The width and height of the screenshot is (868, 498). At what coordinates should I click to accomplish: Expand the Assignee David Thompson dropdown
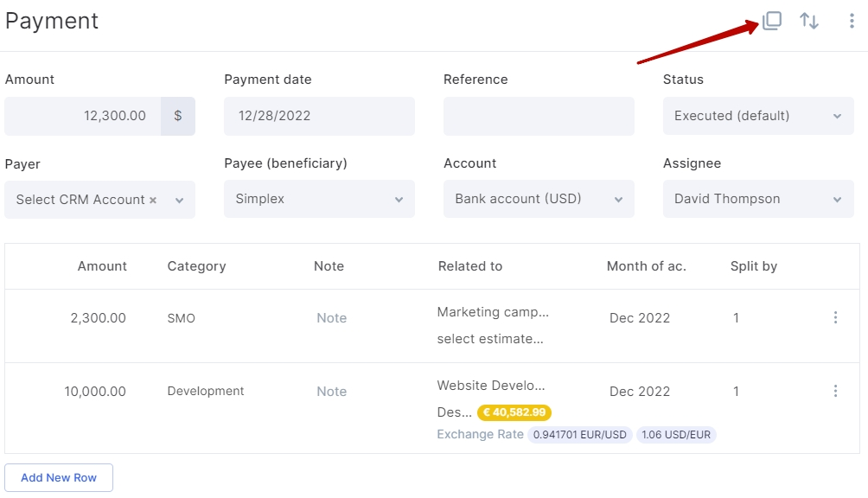(x=758, y=199)
